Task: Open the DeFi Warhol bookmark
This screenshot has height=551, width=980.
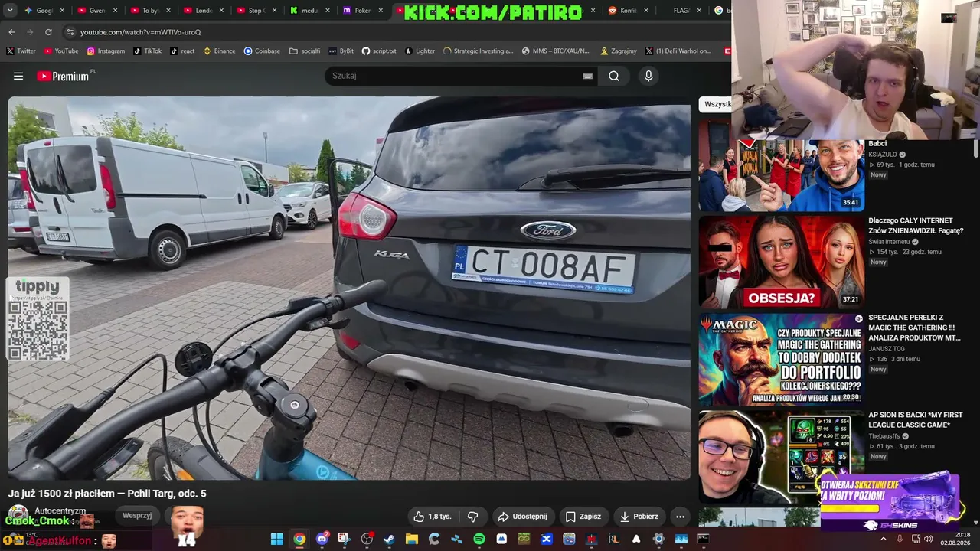Action: (x=678, y=51)
